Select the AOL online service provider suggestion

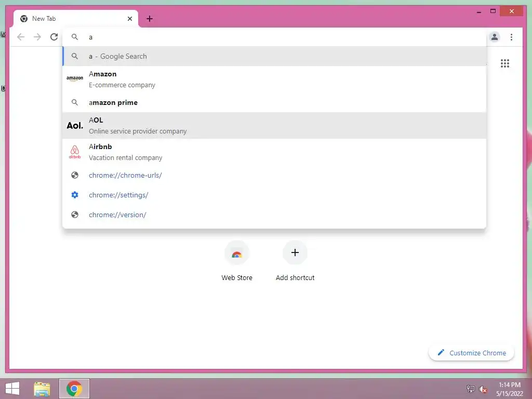[274, 126]
